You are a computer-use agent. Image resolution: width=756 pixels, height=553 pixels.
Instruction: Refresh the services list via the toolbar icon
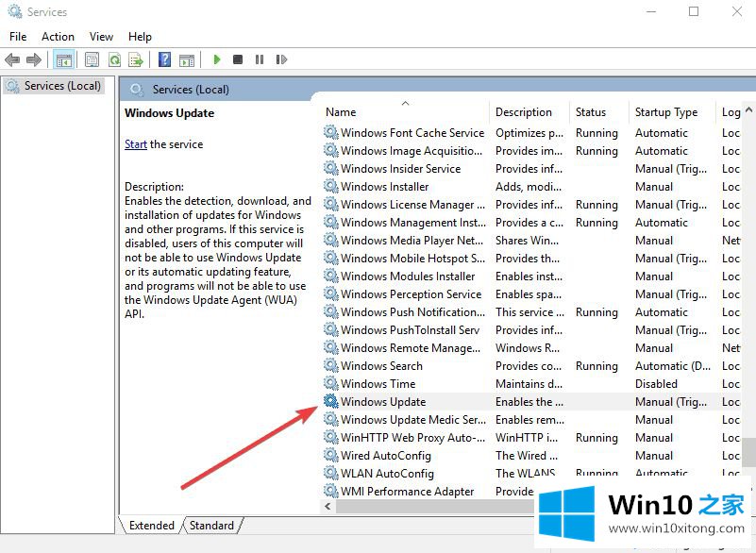pos(115,59)
